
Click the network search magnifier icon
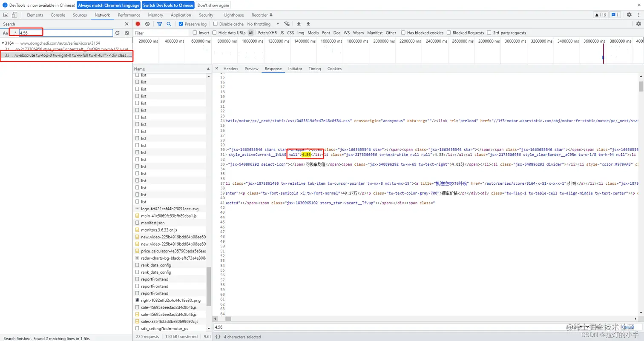(x=169, y=24)
